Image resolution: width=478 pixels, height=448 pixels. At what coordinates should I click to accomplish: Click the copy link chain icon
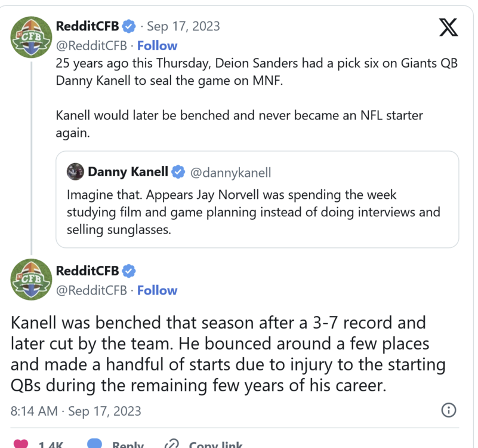(x=172, y=444)
